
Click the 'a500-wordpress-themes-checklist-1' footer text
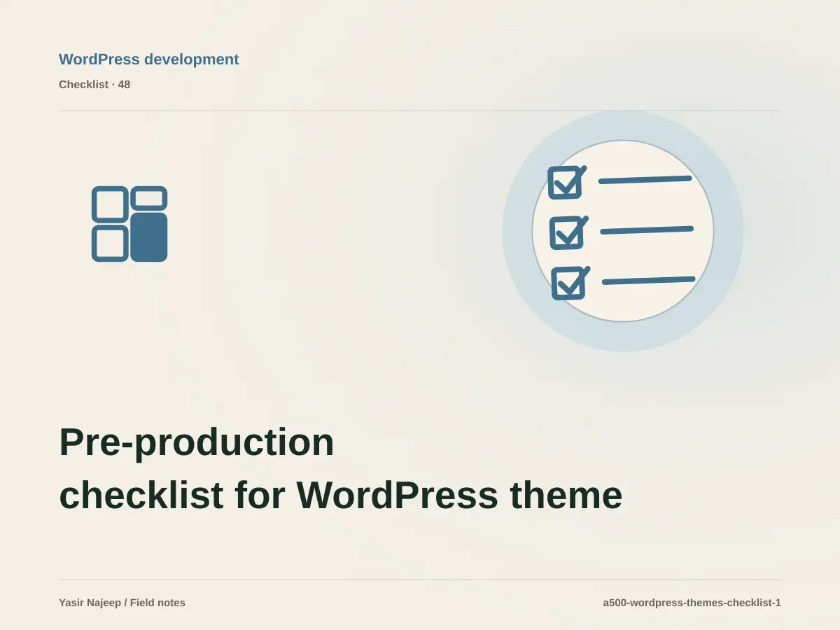[692, 603]
